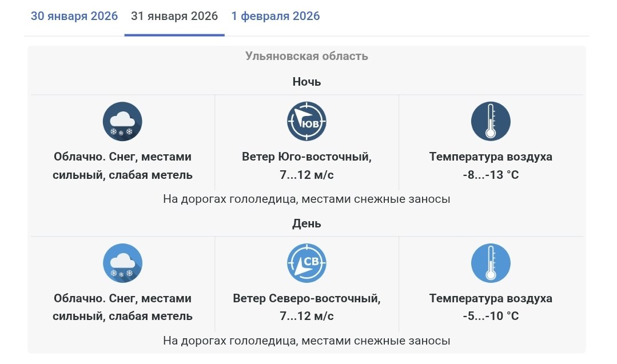This screenshot has height=364, width=617.
Task: Click the daytime thermometer icon
Action: point(491,263)
